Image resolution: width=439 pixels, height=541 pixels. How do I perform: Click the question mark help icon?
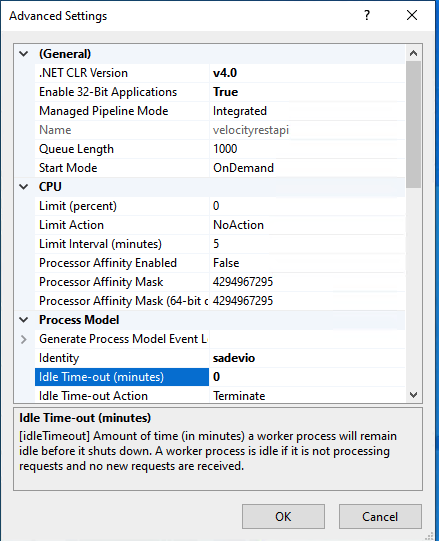pyautogui.click(x=367, y=15)
